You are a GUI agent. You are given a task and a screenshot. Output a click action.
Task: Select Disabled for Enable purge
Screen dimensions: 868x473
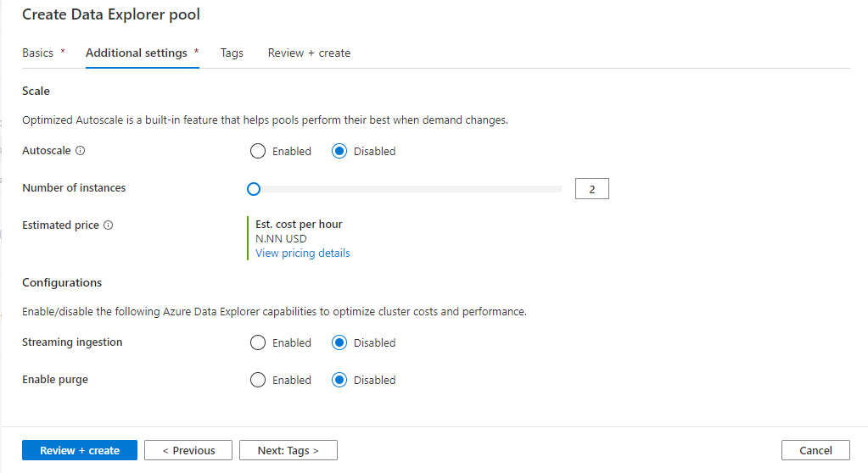point(339,381)
